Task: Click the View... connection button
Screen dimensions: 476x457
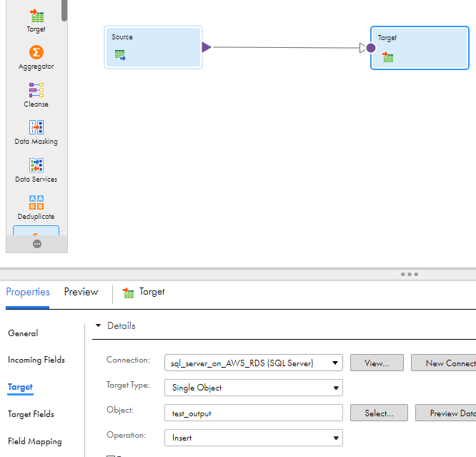Action: [377, 363]
